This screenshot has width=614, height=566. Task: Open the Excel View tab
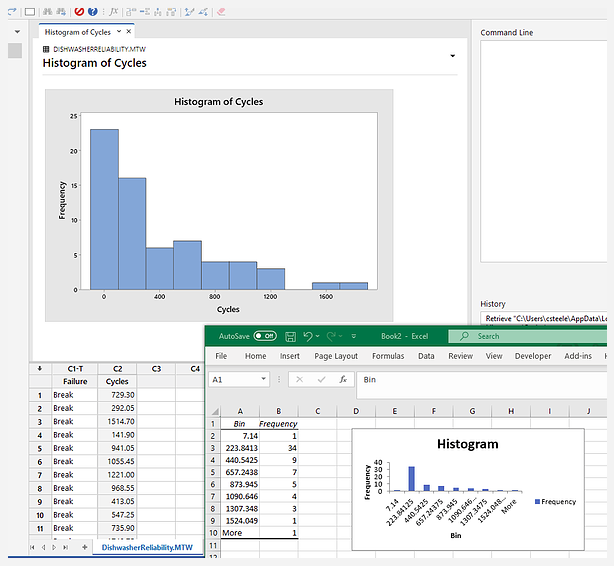(x=494, y=356)
